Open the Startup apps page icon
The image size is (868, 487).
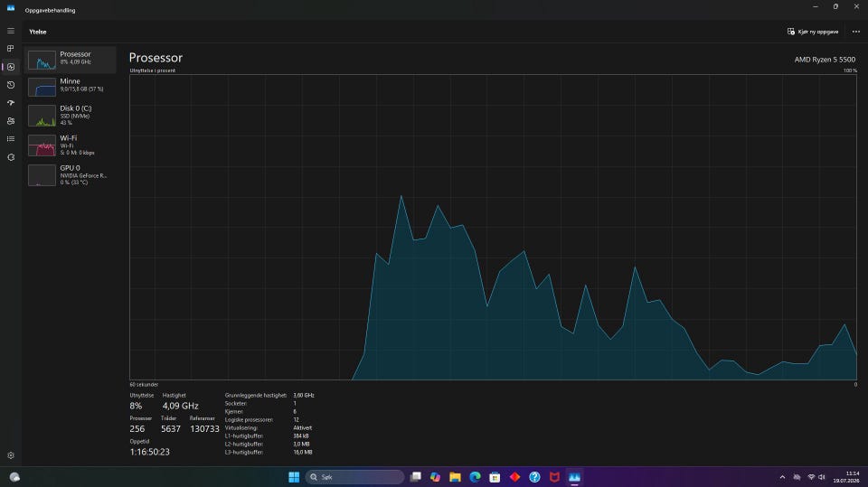pos(11,103)
